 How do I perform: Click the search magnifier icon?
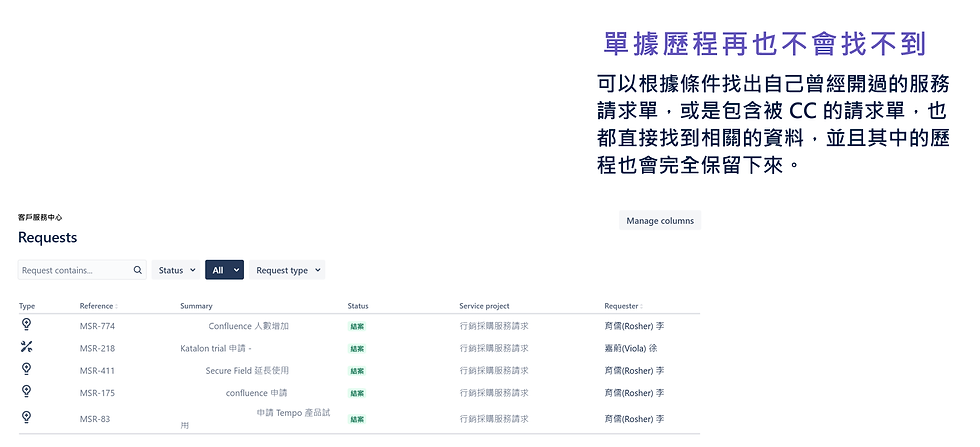[x=138, y=270]
